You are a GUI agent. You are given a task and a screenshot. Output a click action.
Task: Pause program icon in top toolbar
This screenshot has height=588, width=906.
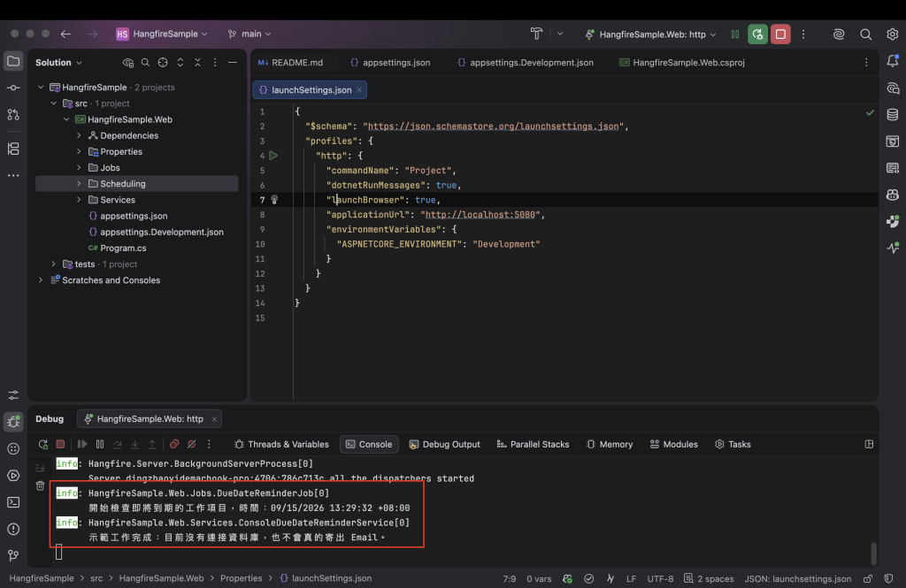pyautogui.click(x=735, y=34)
